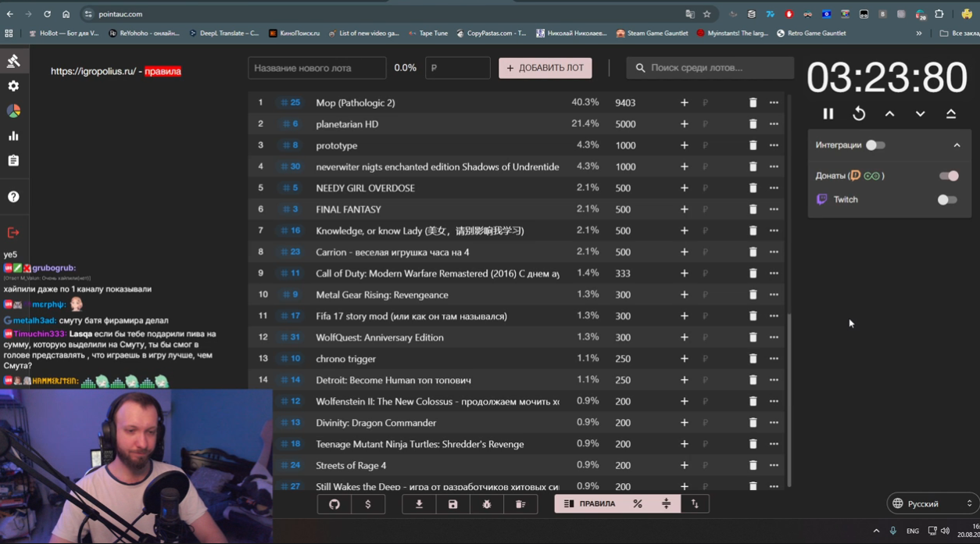The height and width of the screenshot is (544, 980).
Task: Click the lot list vertical scrollbar
Action: [x=789, y=400]
